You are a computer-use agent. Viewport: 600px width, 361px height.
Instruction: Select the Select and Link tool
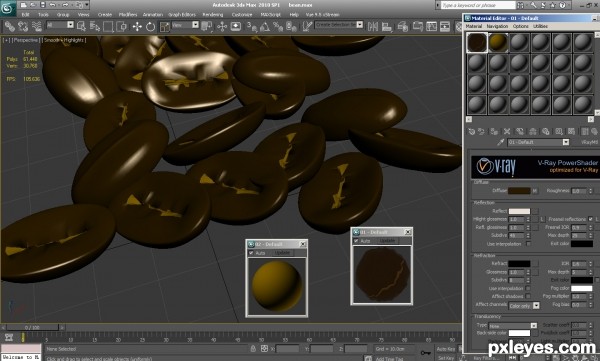[x=10, y=26]
